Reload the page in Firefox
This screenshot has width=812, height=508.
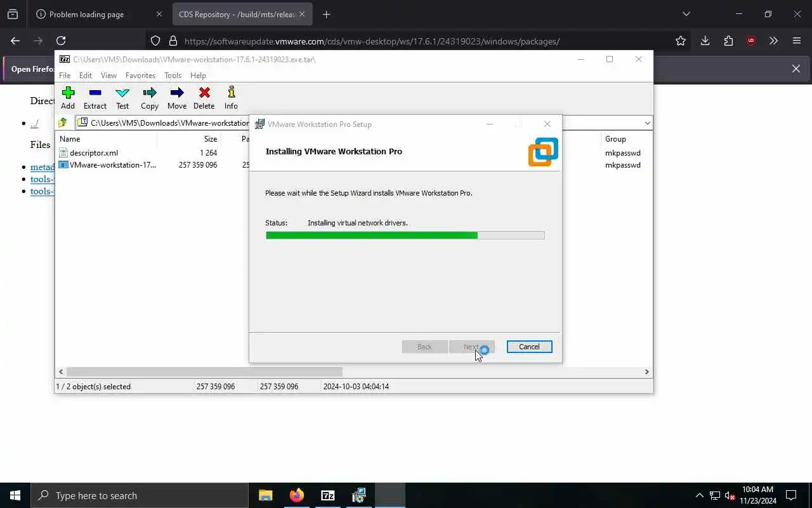tap(61, 41)
